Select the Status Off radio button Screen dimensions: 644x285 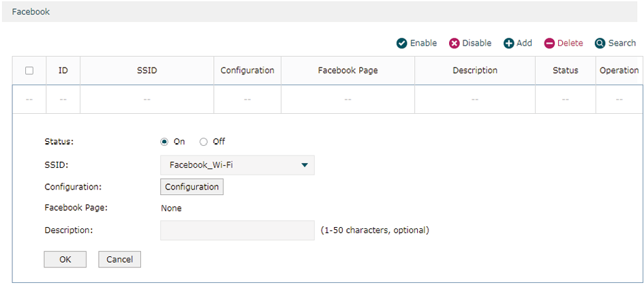click(x=203, y=142)
